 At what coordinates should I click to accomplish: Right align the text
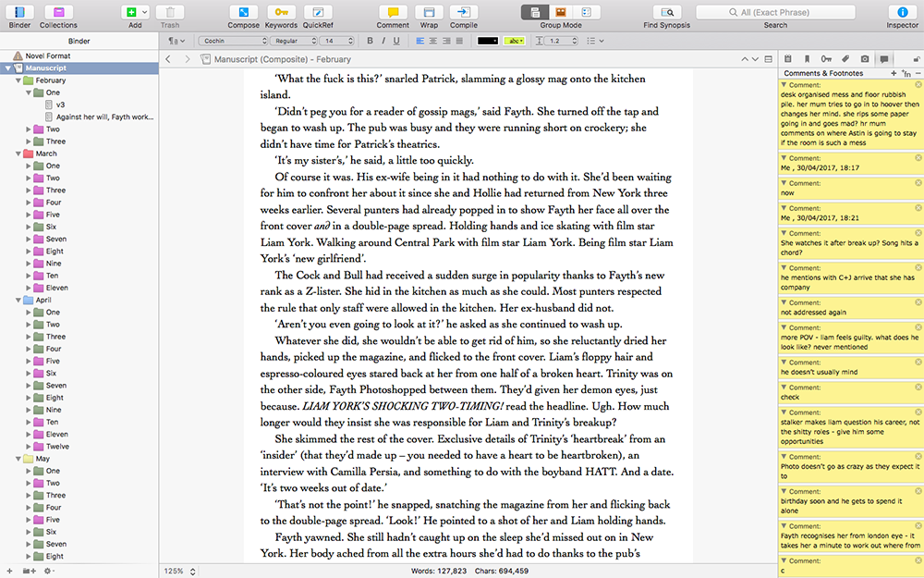pyautogui.click(x=446, y=41)
